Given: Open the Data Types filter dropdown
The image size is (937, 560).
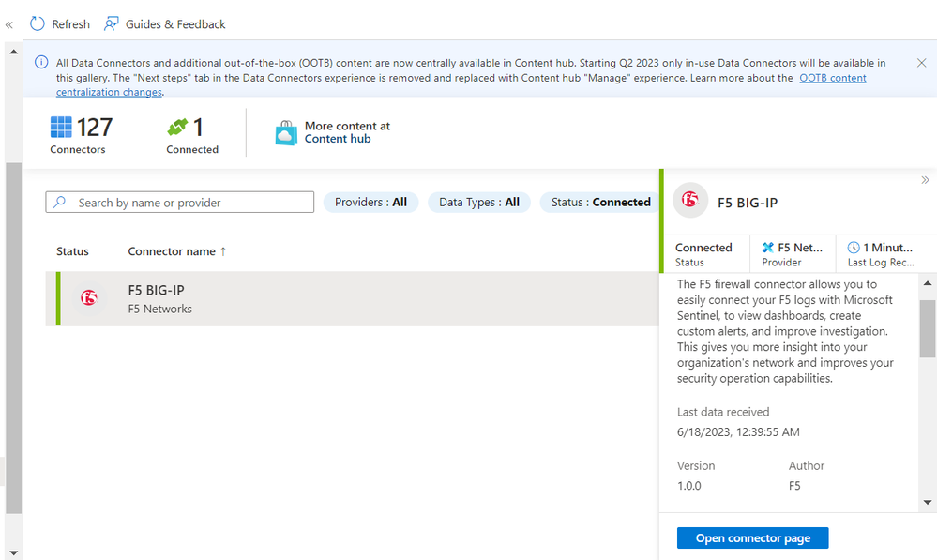Looking at the screenshot, I should 478,203.
